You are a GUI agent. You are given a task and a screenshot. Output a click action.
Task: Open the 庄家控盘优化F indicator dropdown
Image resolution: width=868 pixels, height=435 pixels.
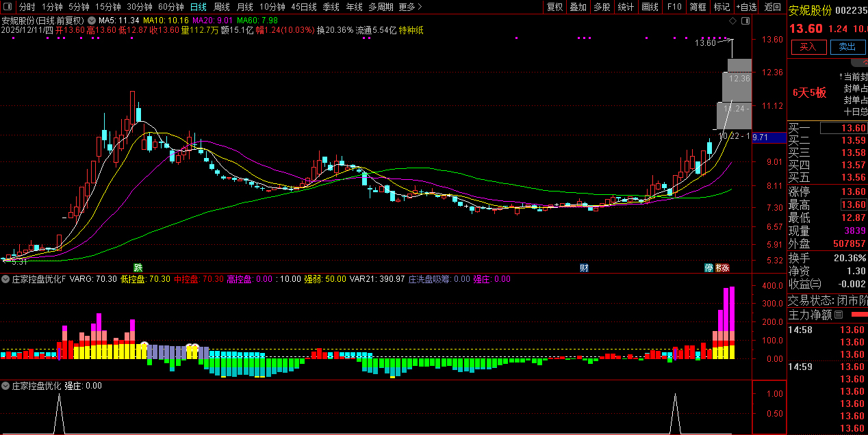5,279
